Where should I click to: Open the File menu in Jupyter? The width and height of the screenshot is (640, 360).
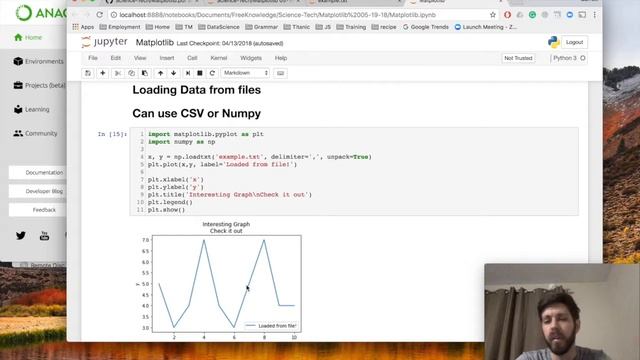click(93, 58)
